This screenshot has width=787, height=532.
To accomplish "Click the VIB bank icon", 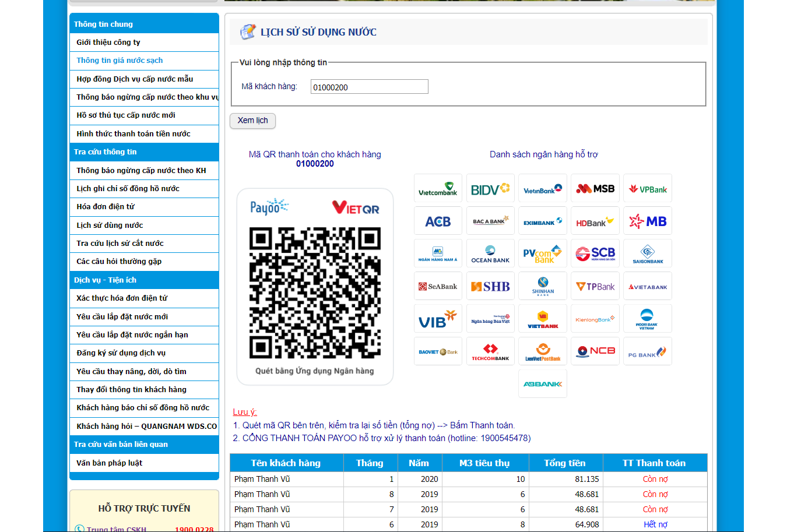I will 438,319.
